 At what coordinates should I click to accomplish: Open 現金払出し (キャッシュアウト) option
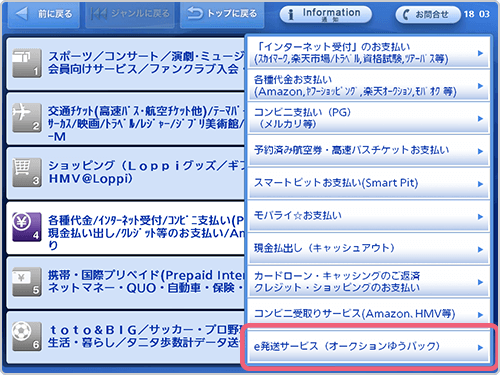coord(369,248)
